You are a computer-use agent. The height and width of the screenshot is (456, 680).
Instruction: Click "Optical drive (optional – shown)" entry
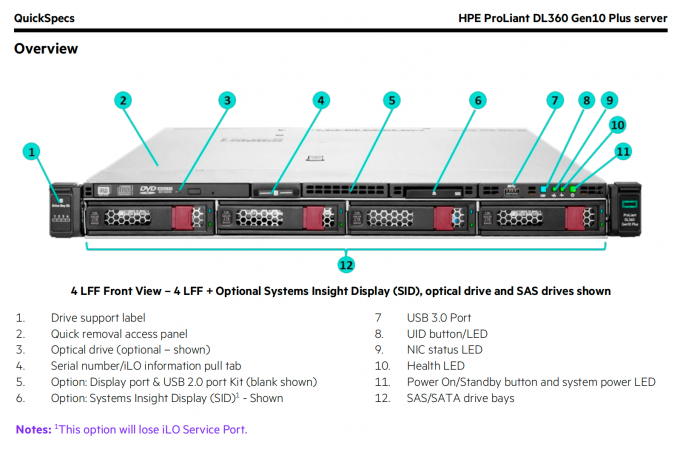tap(131, 350)
